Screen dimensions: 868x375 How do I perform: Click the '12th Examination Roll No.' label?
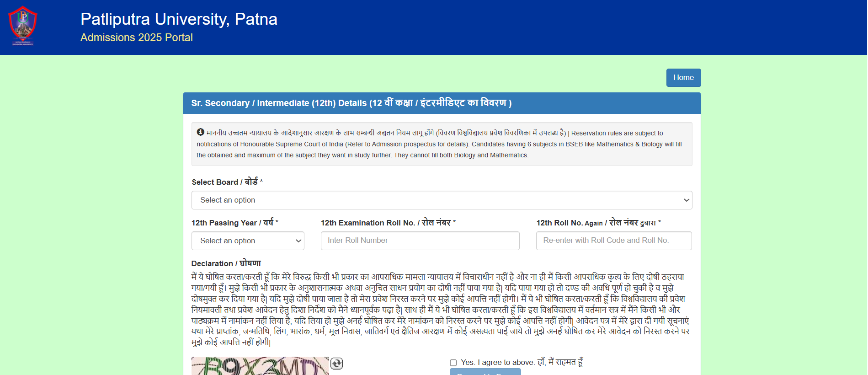(x=388, y=223)
